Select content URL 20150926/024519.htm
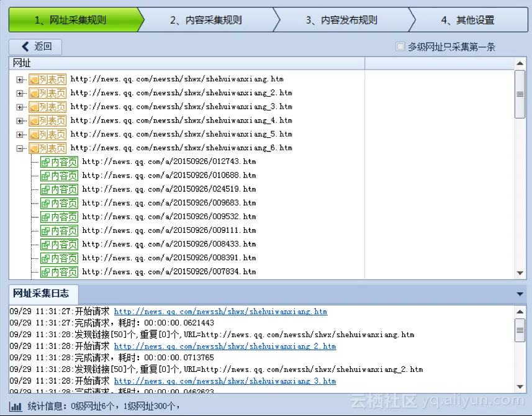The height and width of the screenshot is (416, 532). coord(169,189)
